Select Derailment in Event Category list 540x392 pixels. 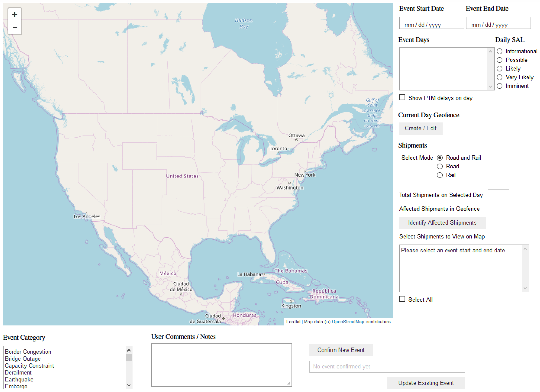coord(18,373)
